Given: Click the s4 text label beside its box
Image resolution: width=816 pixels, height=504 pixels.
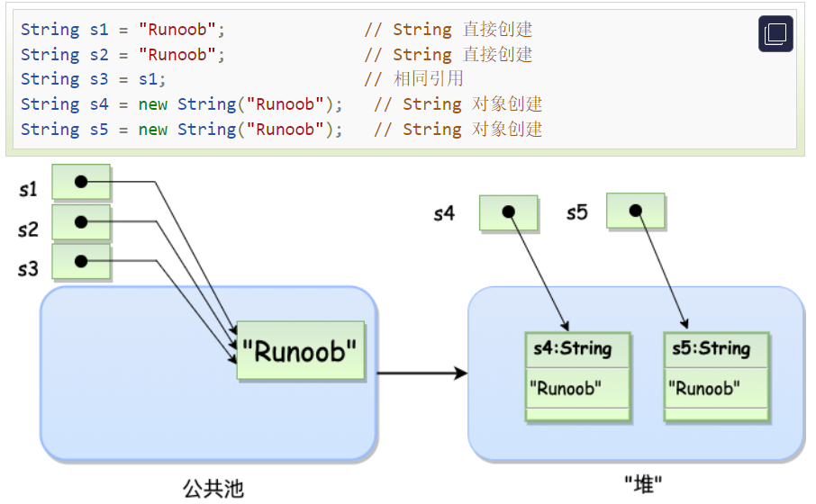Looking at the screenshot, I should pyautogui.click(x=444, y=214).
